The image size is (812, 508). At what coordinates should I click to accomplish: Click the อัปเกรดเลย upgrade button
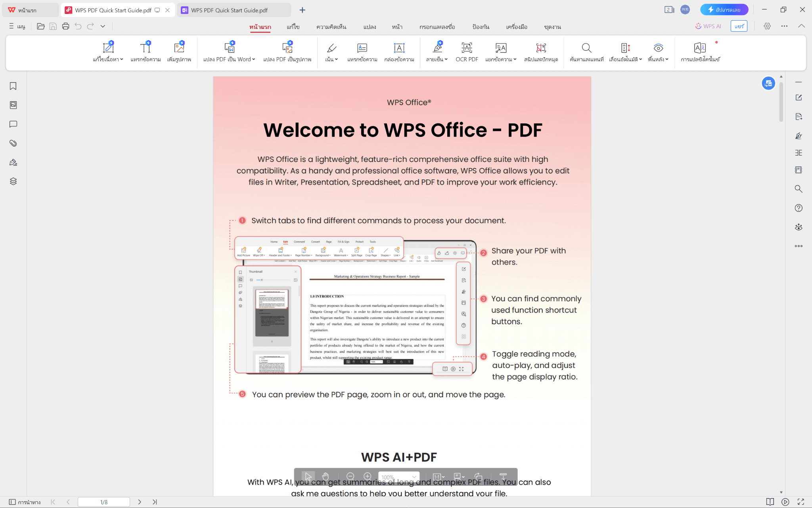(x=724, y=10)
